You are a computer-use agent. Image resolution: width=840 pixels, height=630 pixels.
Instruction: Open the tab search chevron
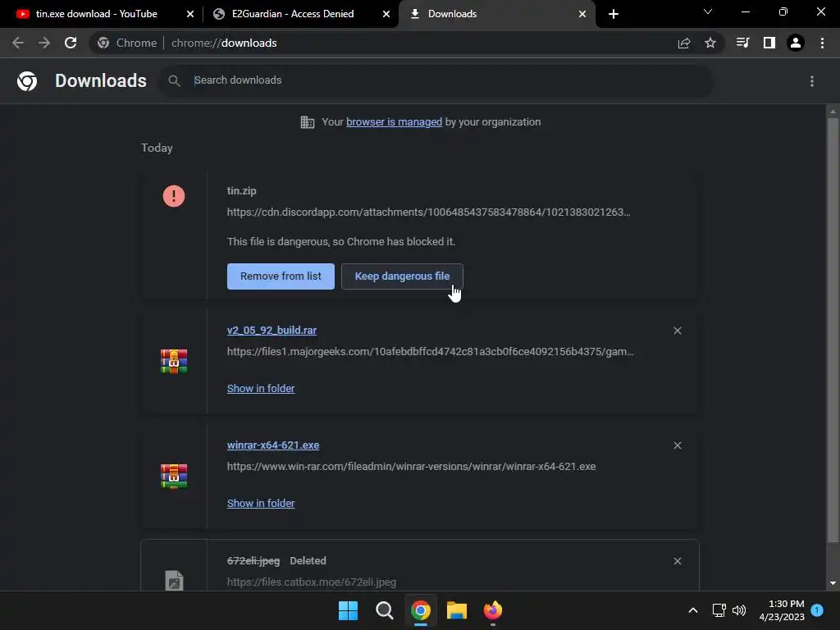pos(708,11)
